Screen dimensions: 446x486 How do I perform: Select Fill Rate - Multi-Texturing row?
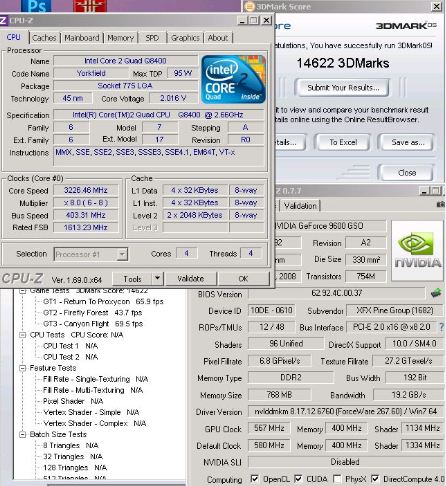point(93,390)
